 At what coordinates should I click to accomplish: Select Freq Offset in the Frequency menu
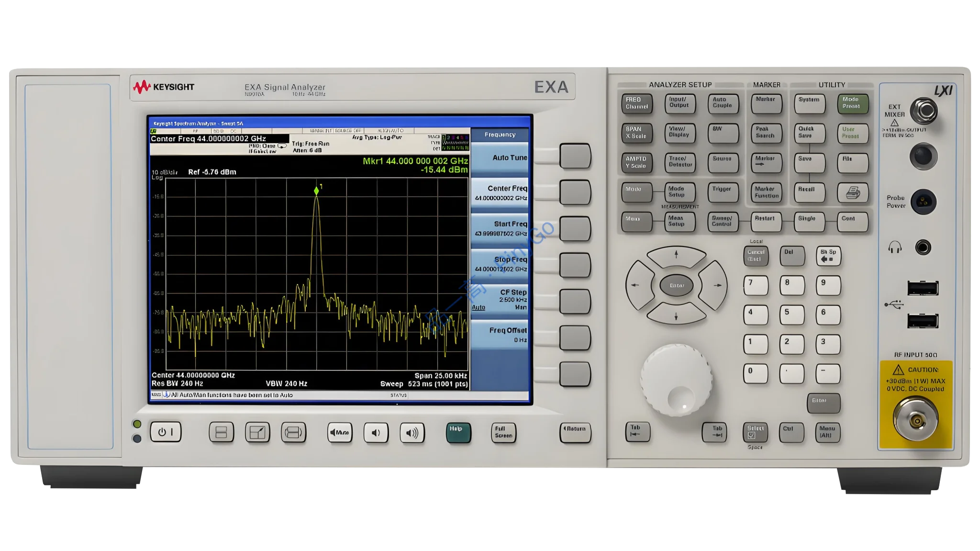[500, 335]
